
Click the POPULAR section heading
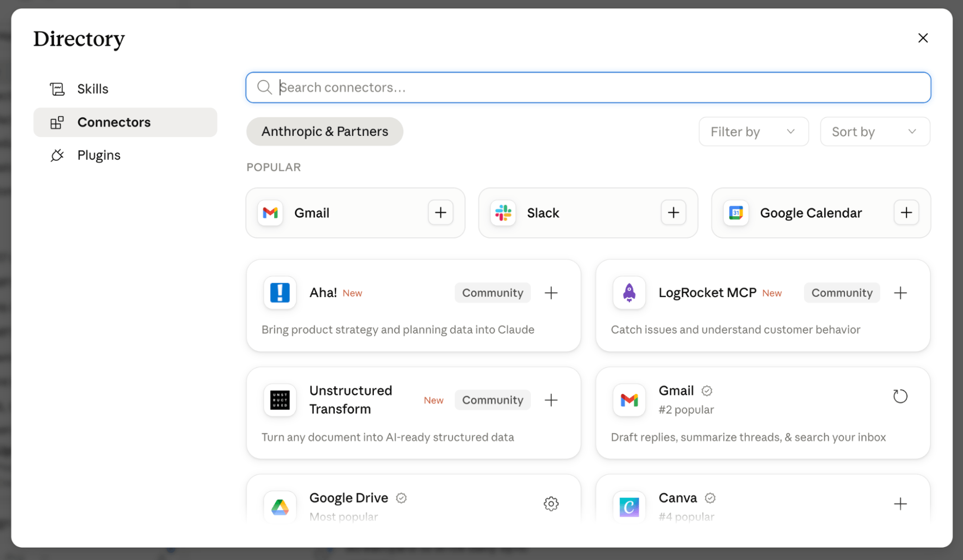point(274,167)
